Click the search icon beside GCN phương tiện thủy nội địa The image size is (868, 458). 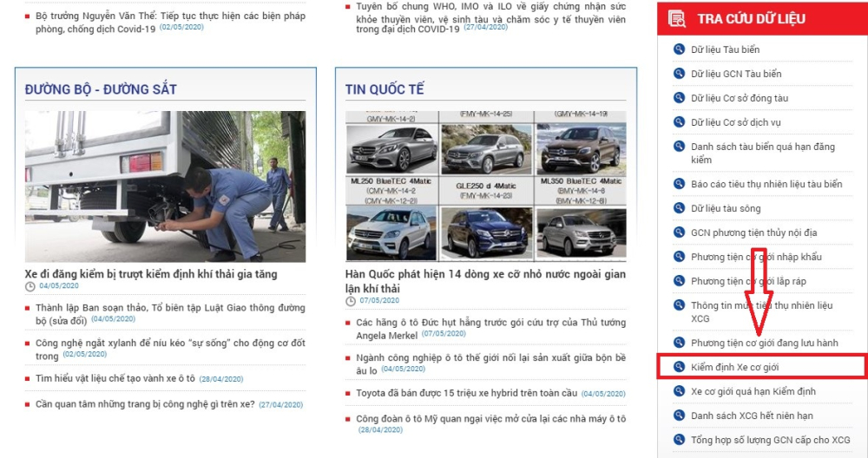pos(679,232)
